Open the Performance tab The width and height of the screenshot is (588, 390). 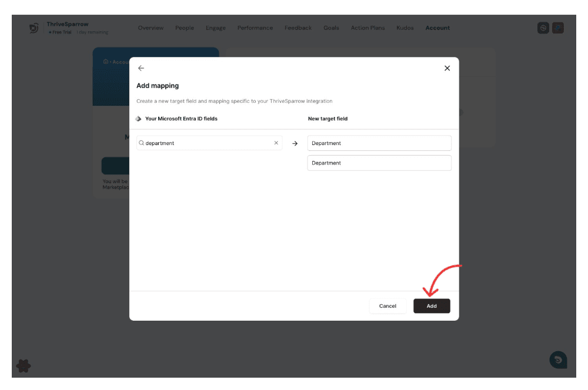tap(255, 28)
